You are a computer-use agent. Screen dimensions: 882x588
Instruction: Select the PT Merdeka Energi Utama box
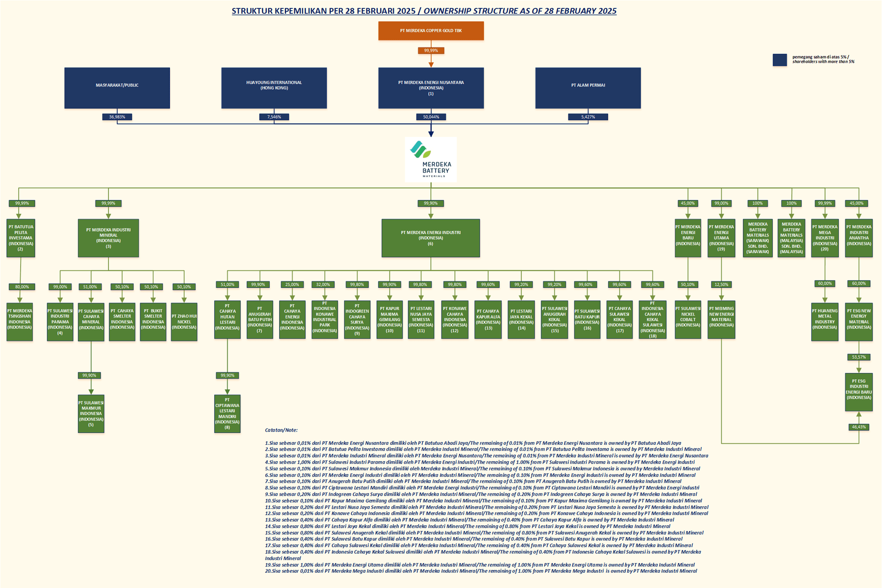(x=721, y=238)
